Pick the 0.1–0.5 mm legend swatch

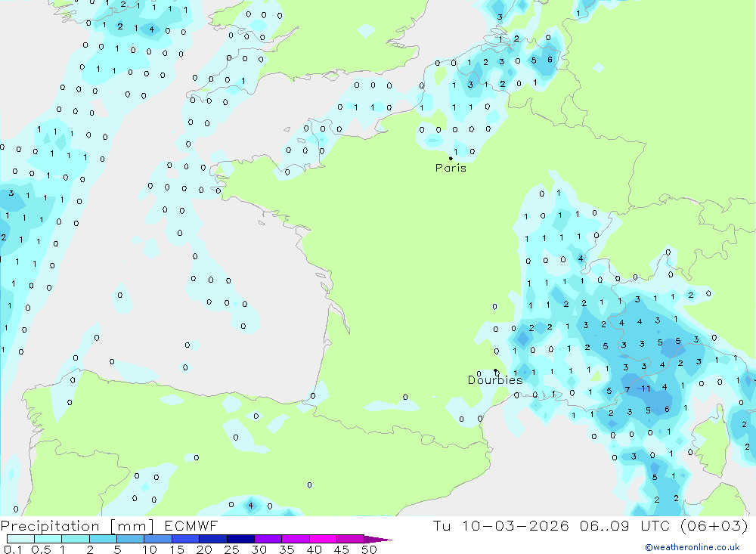tap(20, 539)
